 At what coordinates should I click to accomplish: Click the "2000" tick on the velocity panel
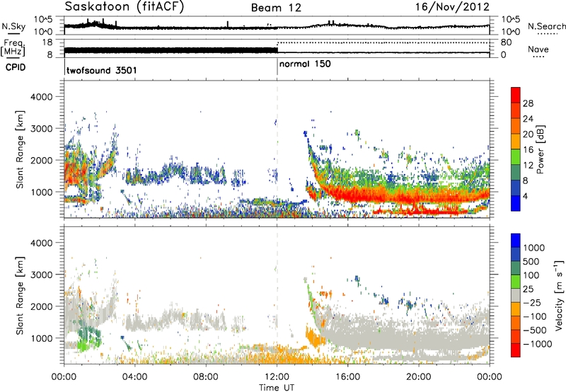pyautogui.click(x=41, y=306)
